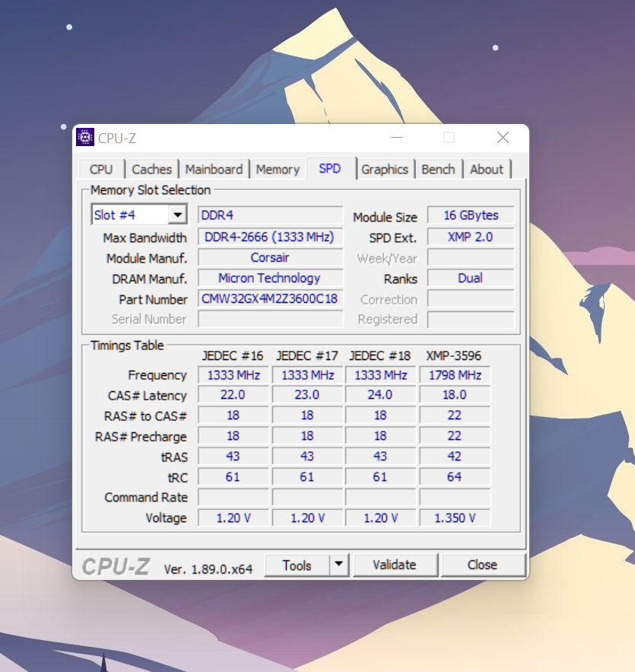The image size is (635, 672).
Task: Click the 24.0 CAS latency cell
Action: [x=380, y=395]
